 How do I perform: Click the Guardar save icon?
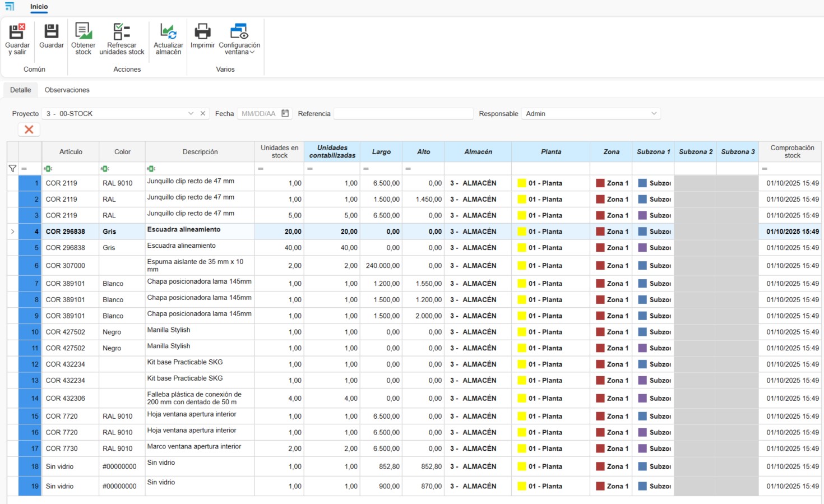tap(52, 32)
